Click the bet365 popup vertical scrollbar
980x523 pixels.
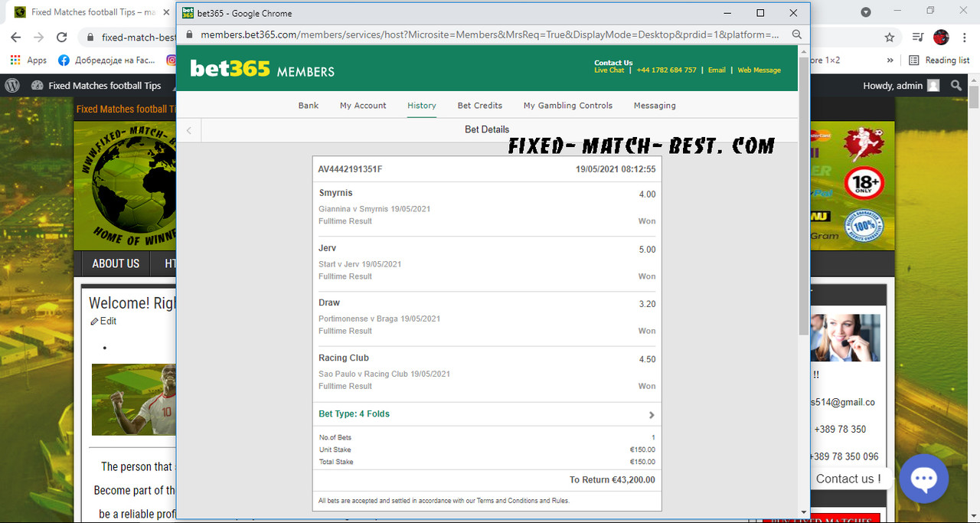pyautogui.click(x=803, y=195)
